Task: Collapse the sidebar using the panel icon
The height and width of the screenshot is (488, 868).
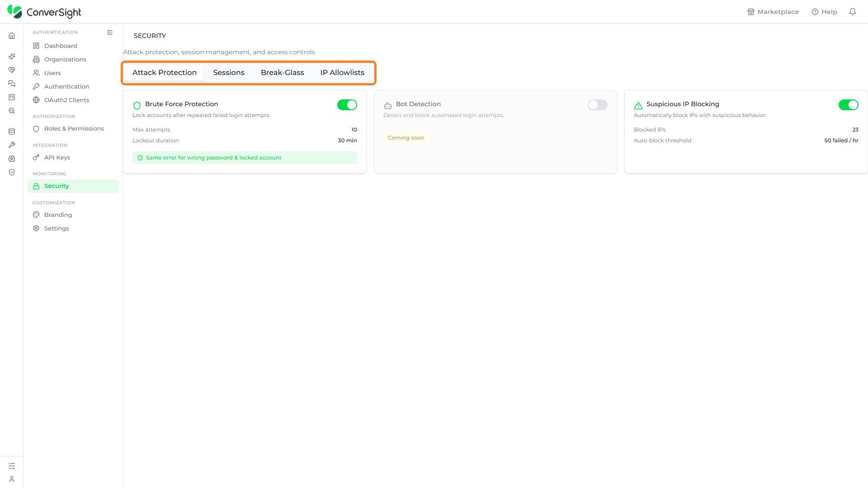Action: (x=110, y=33)
